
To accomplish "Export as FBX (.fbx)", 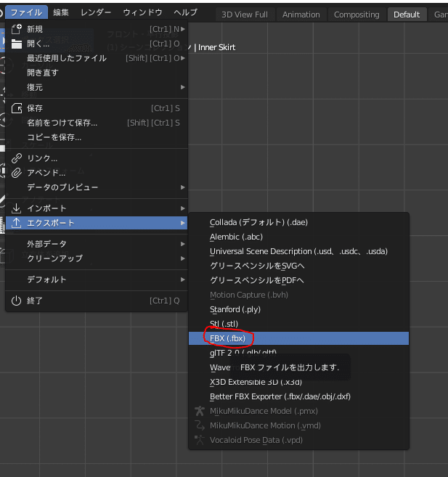I will 298,338.
